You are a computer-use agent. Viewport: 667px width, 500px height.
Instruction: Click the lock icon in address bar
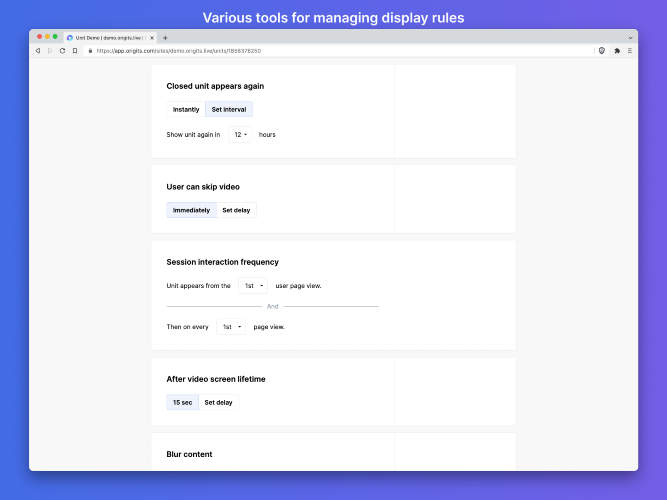coord(90,51)
